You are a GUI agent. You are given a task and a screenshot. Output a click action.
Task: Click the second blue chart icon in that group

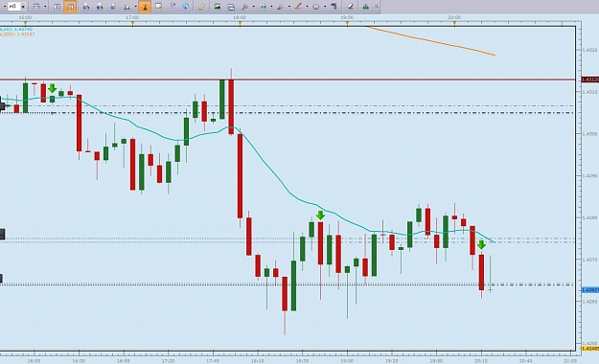click(x=100, y=7)
